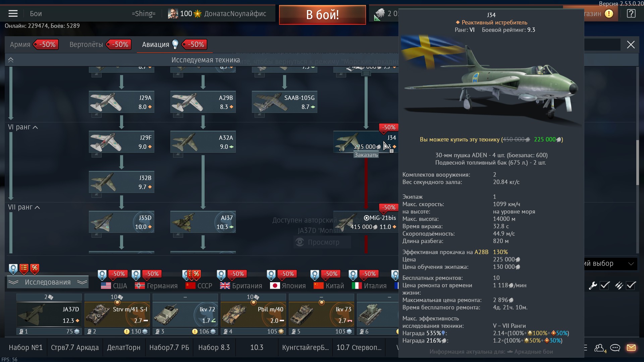Click the Заказать button under J34
The width and height of the screenshot is (644, 362).
coord(366,155)
